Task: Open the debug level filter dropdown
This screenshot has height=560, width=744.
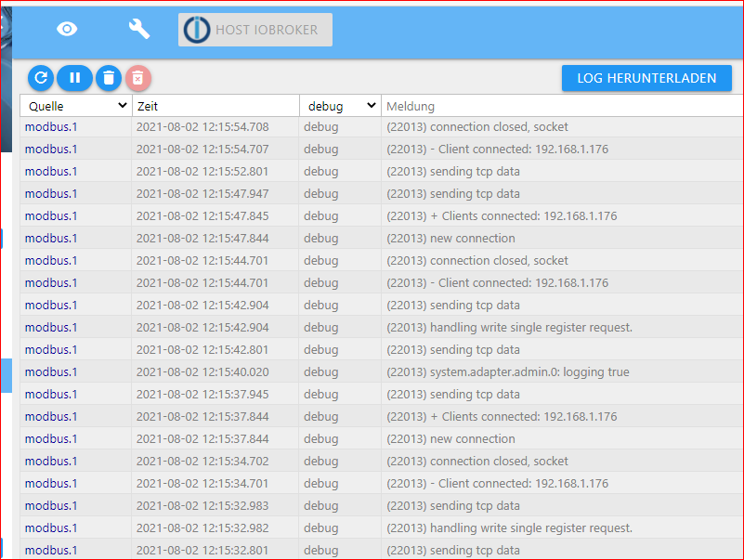Action: click(x=340, y=106)
